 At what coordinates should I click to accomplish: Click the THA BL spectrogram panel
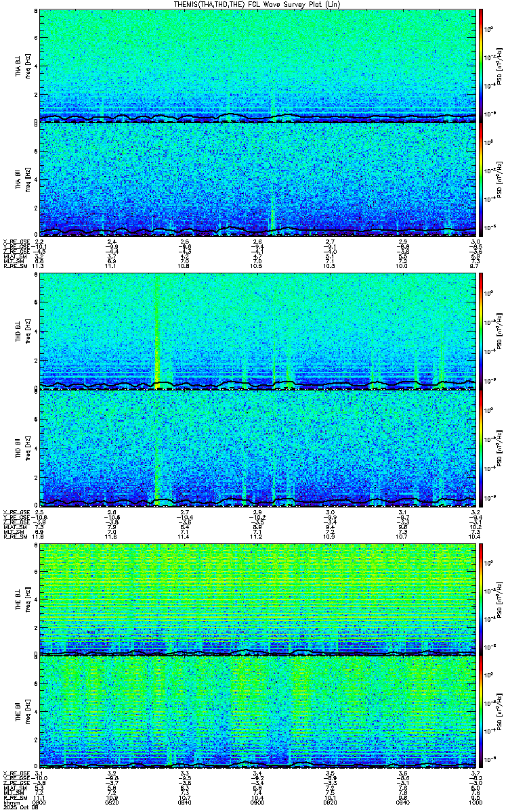point(257,66)
